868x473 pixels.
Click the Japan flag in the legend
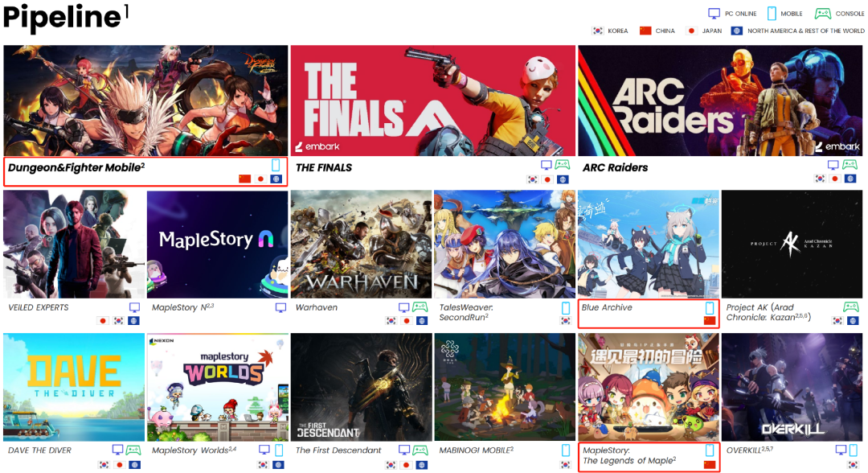pos(691,31)
